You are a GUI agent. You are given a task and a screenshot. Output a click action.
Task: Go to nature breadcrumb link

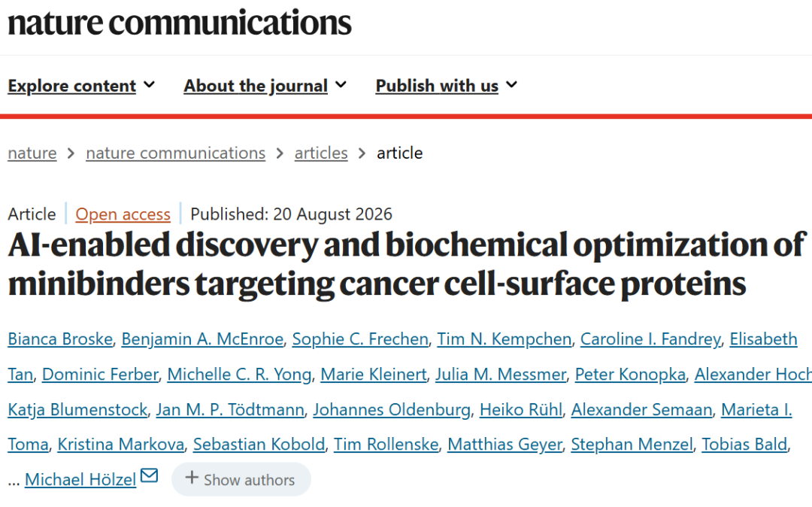[32, 153]
